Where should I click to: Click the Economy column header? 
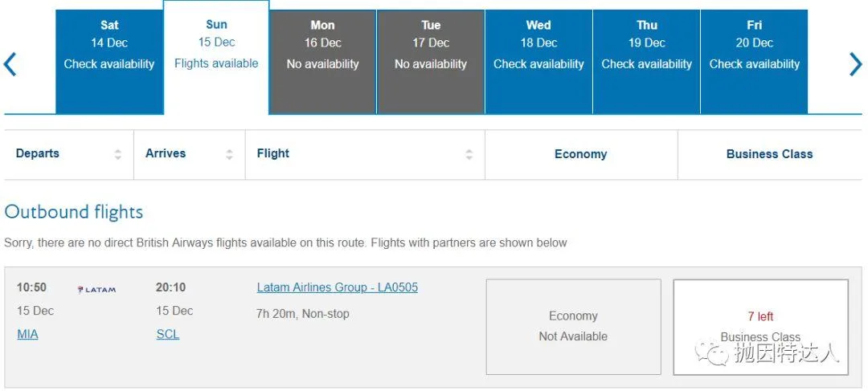[x=580, y=154]
